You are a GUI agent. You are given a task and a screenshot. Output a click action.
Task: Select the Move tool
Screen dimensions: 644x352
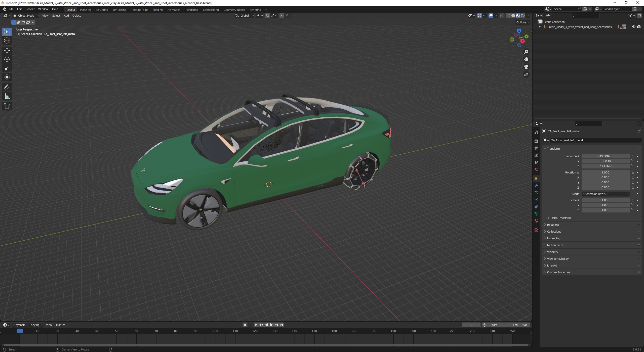[x=7, y=51]
